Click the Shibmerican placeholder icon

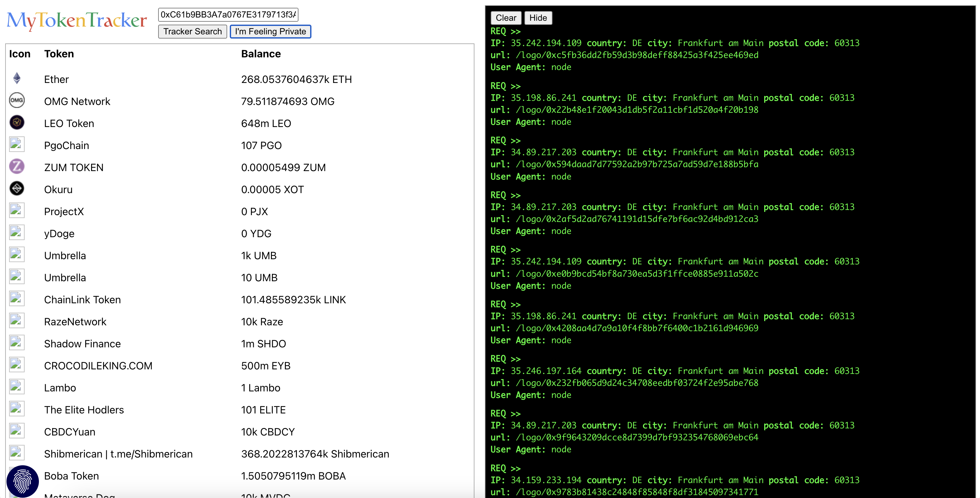(x=17, y=453)
